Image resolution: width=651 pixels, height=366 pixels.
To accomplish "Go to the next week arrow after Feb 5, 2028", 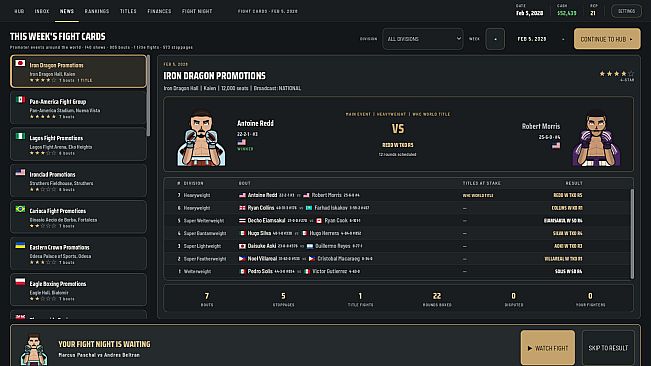I will point(563,39).
